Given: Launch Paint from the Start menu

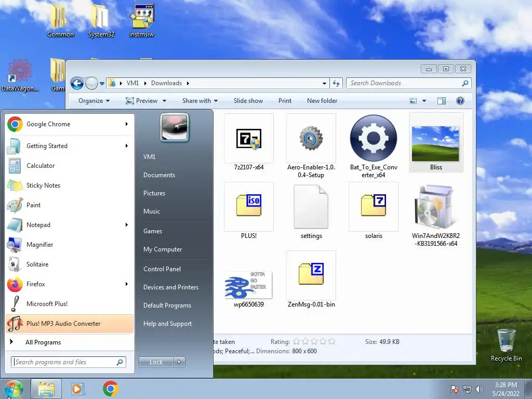Looking at the screenshot, I should click(70, 205).
